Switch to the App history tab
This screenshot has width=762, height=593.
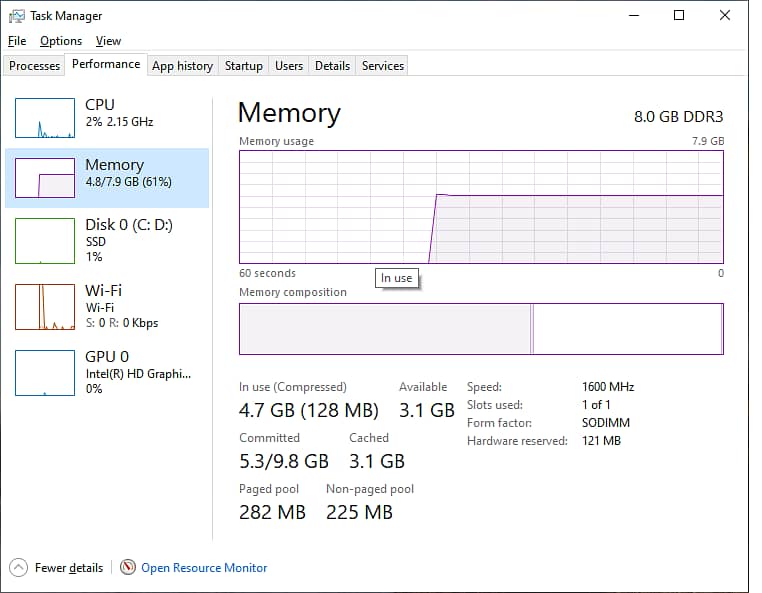[x=182, y=66]
